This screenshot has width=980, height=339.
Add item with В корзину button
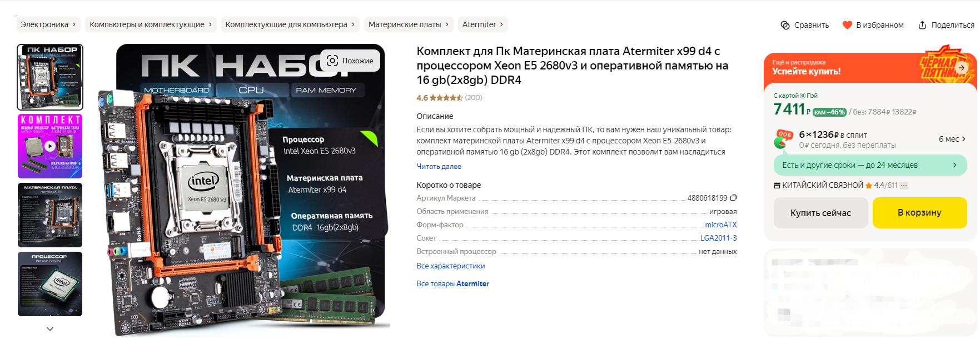pyautogui.click(x=919, y=213)
